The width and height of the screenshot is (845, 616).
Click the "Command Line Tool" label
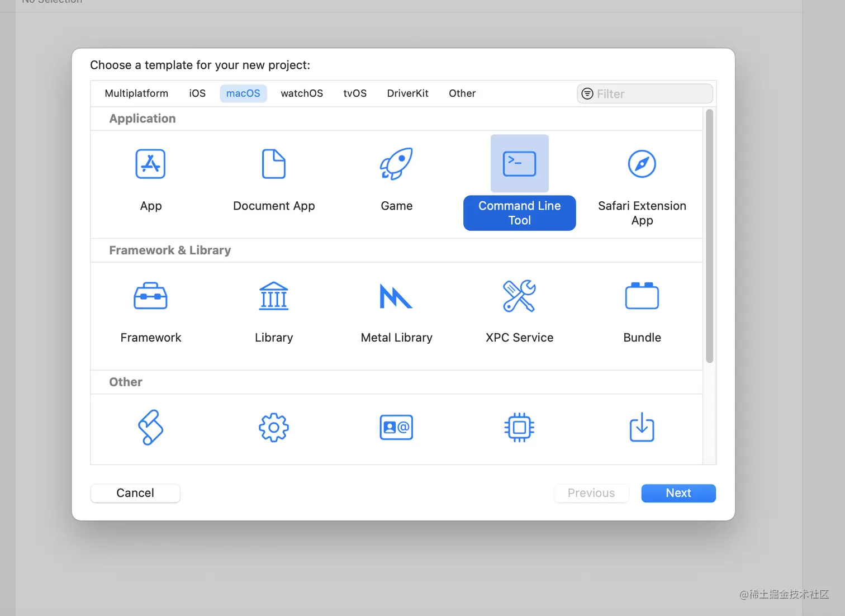[x=519, y=213]
